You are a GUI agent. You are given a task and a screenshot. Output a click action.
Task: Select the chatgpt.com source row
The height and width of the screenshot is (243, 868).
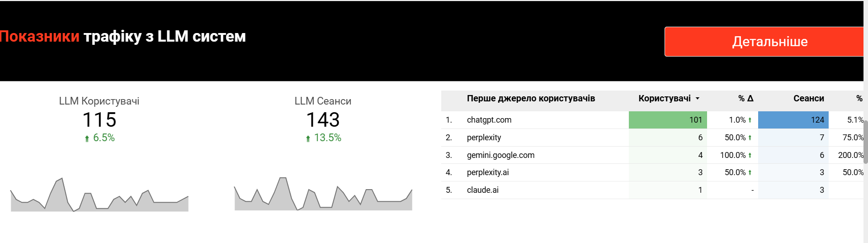click(489, 120)
